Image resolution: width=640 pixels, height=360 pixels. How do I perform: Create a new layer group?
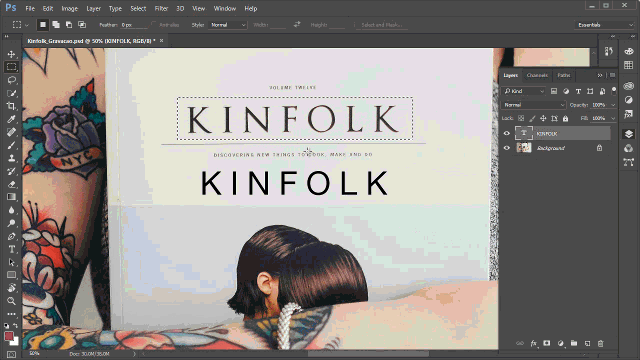point(574,343)
